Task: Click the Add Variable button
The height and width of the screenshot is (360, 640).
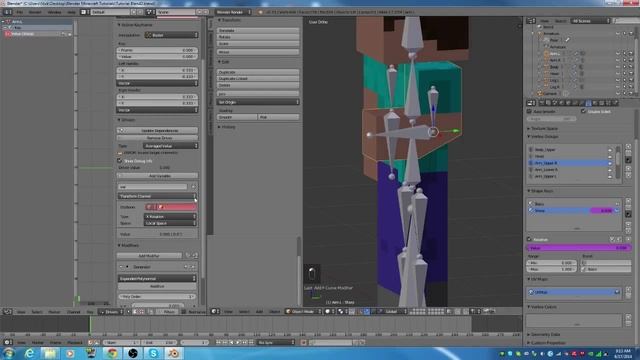Action: click(158, 176)
